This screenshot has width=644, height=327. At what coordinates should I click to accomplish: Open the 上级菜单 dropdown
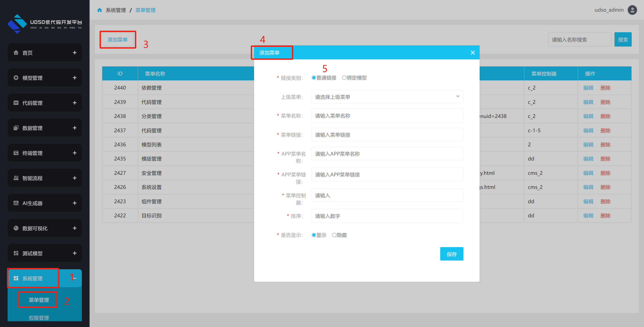[x=387, y=97]
